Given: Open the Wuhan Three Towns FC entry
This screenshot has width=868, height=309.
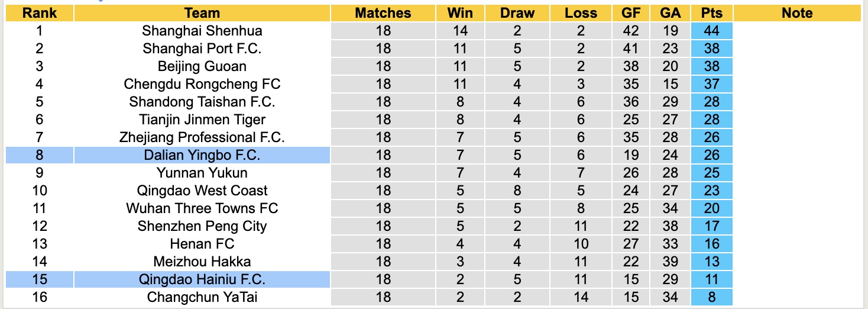Looking at the screenshot, I should (202, 208).
